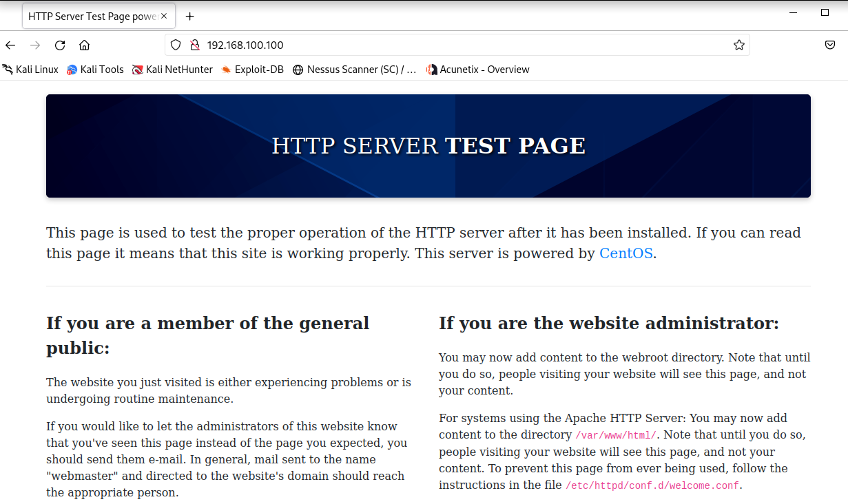Close the HTTP Server Test Page tab
The width and height of the screenshot is (848, 504).
click(164, 16)
